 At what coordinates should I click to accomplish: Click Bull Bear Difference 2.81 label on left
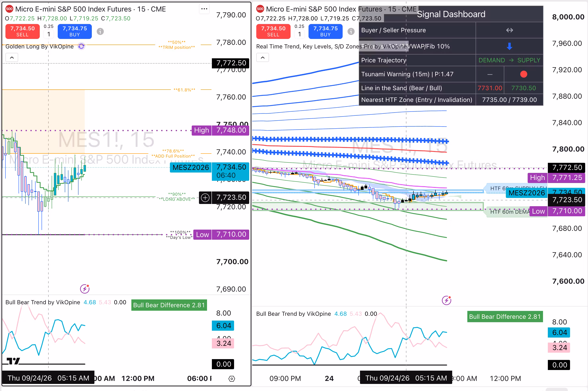169,305
